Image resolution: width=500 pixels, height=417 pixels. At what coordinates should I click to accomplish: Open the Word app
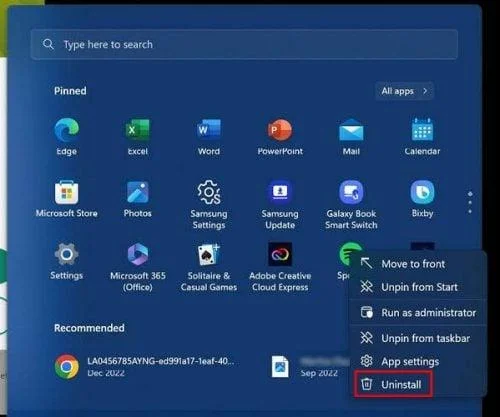pyautogui.click(x=209, y=137)
